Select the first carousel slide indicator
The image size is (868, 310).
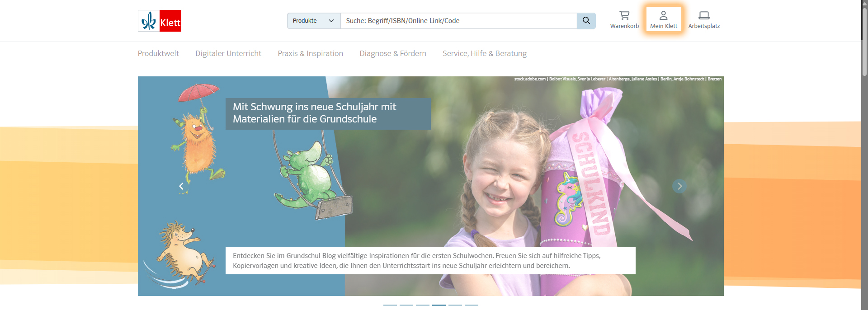coord(390,305)
